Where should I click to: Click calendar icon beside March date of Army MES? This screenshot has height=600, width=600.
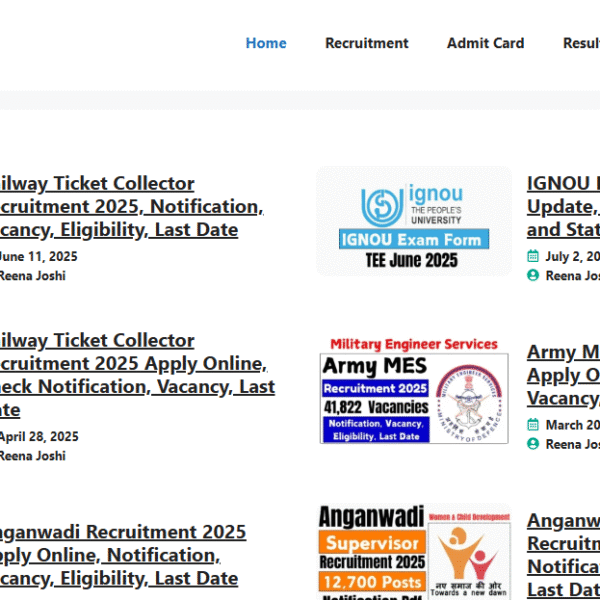click(x=533, y=425)
